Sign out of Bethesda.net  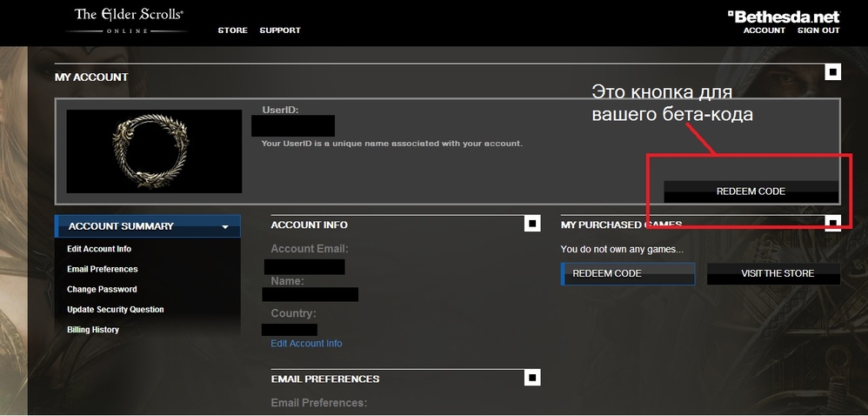818,30
